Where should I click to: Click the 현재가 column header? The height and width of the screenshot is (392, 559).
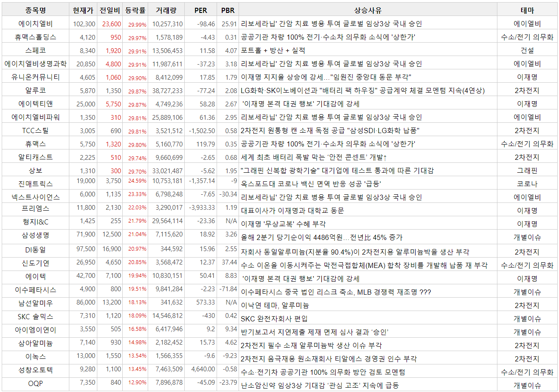[x=84, y=10]
